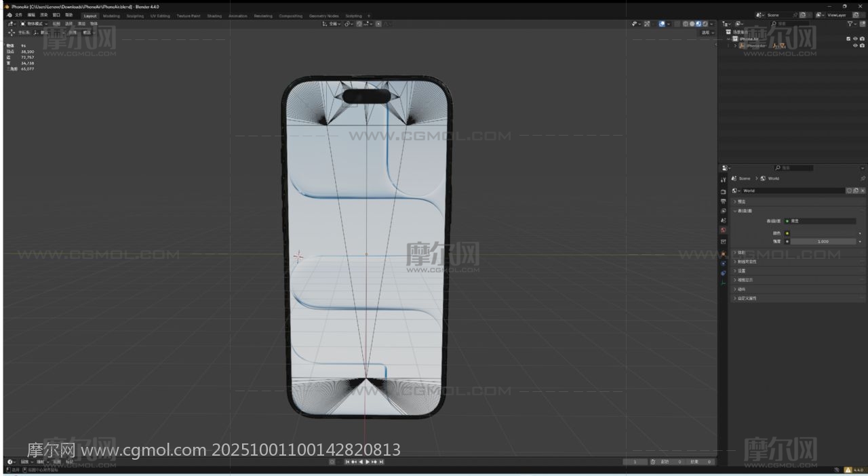Open the Tool properties tab icon
Screen dimensions: 868x476
point(723,180)
